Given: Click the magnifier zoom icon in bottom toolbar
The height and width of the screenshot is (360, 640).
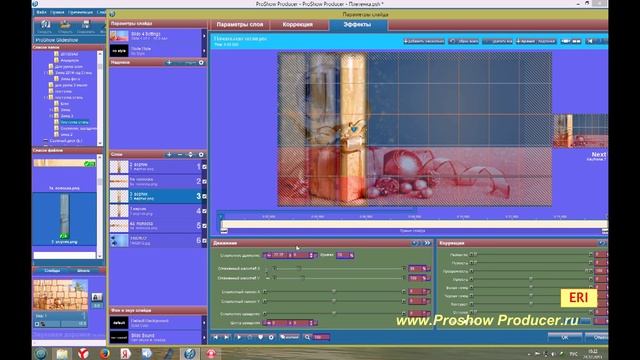Looking at the screenshot, I should coord(307,337).
